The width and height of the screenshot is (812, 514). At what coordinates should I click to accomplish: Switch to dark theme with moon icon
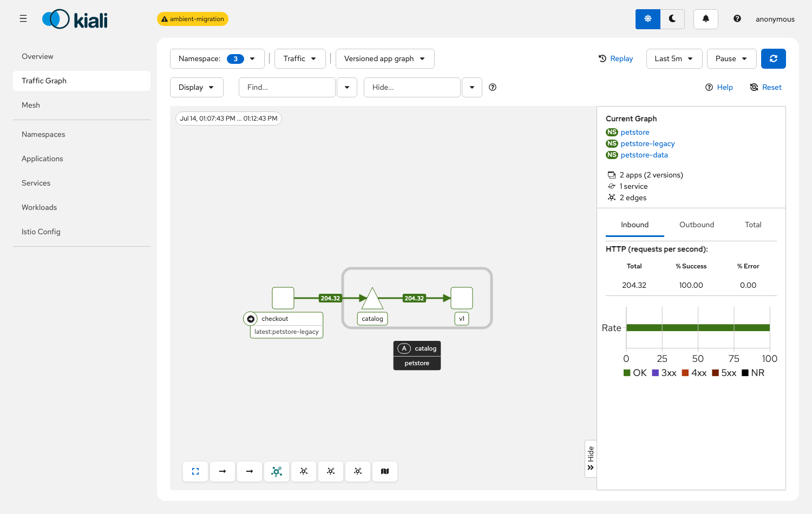point(672,19)
